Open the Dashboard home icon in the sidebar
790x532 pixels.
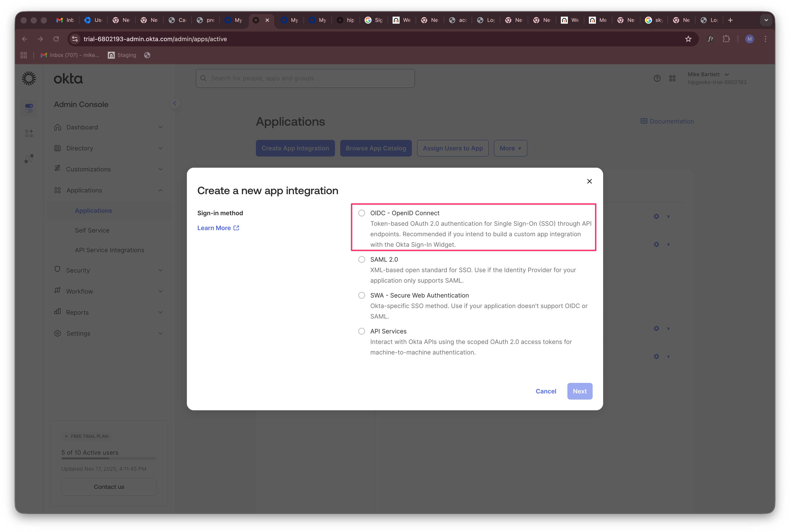point(57,127)
